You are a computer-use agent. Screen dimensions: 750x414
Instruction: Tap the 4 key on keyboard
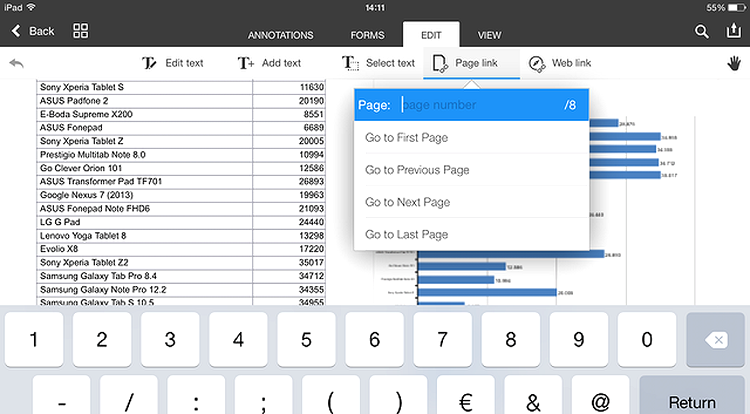pos(238,339)
